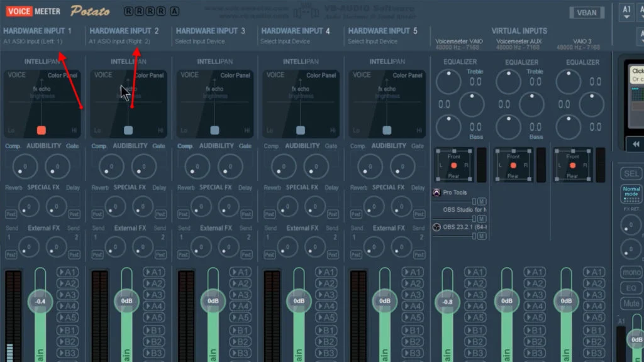This screenshot has height=362, width=644.
Task: Select input device for Hardware Input 5
Action: (372, 41)
